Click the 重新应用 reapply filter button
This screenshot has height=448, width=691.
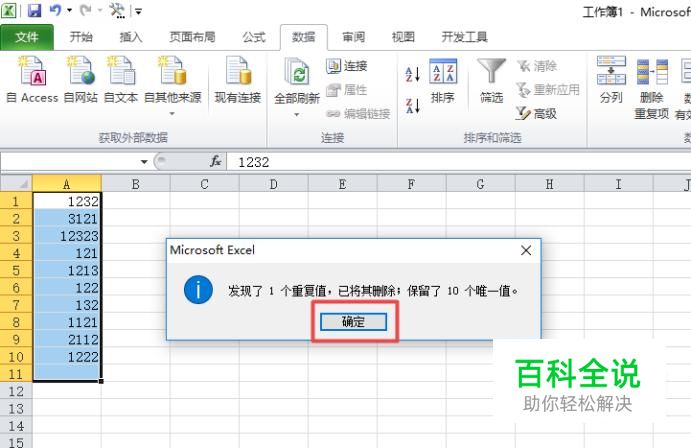(x=548, y=90)
